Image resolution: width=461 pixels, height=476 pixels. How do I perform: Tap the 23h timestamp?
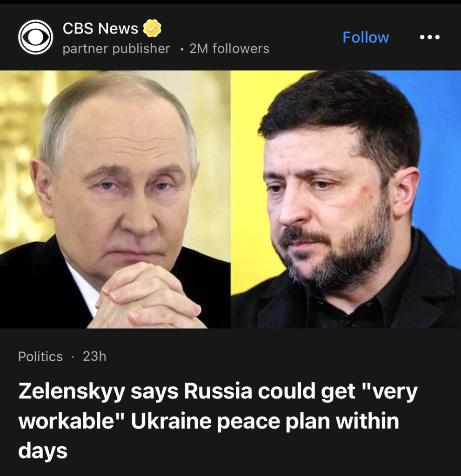tap(94, 356)
